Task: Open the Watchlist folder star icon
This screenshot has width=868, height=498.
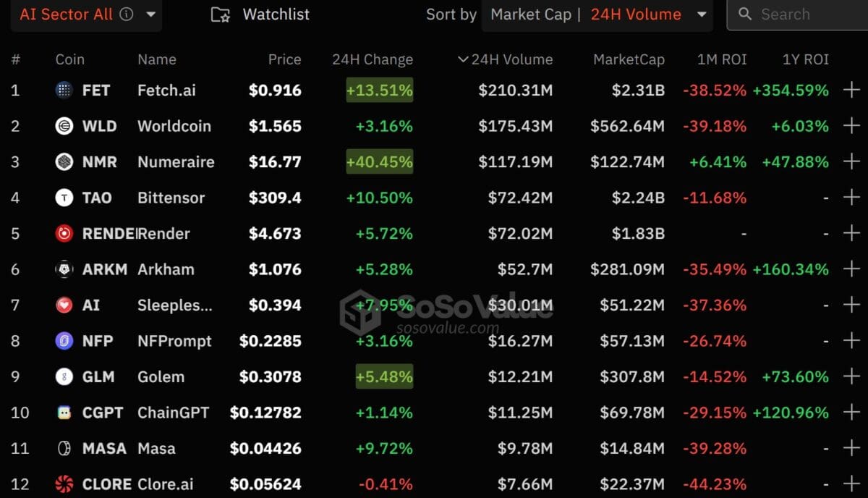Action: (x=221, y=14)
